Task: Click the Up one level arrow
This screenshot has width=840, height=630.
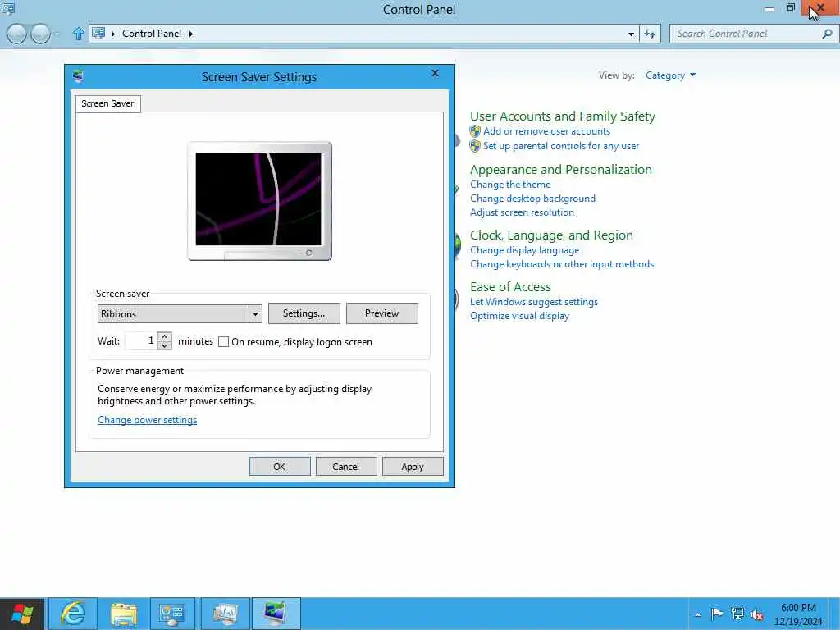Action: point(78,34)
